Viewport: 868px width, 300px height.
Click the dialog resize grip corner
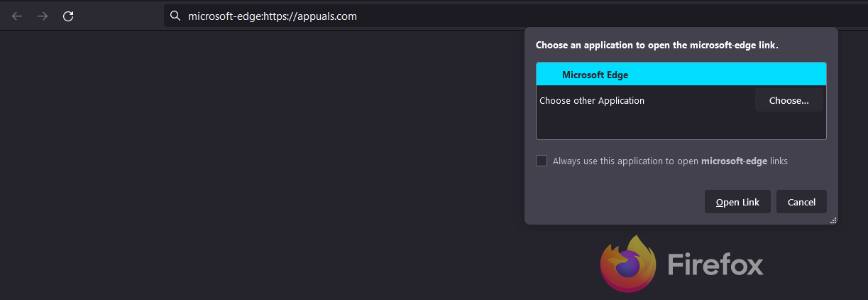tap(833, 220)
